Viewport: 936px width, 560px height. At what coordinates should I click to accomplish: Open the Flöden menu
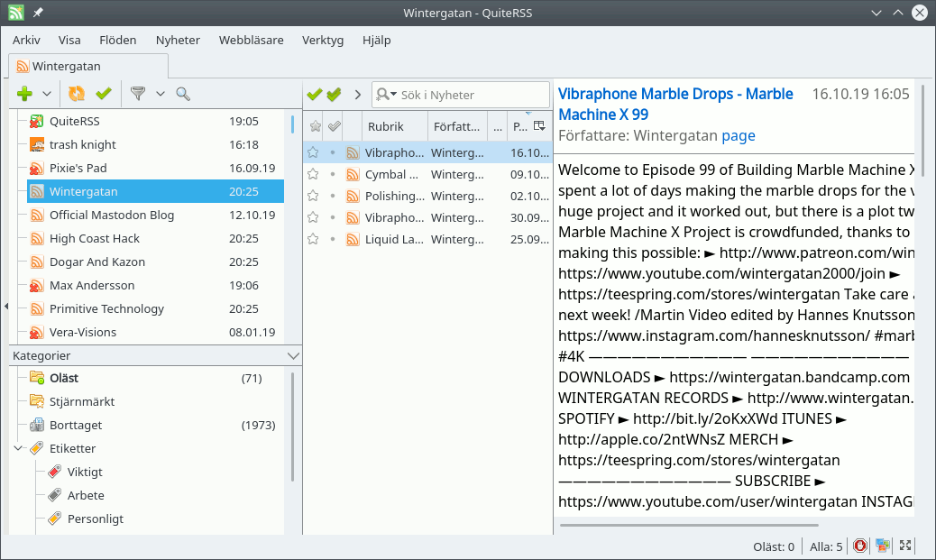pos(117,40)
